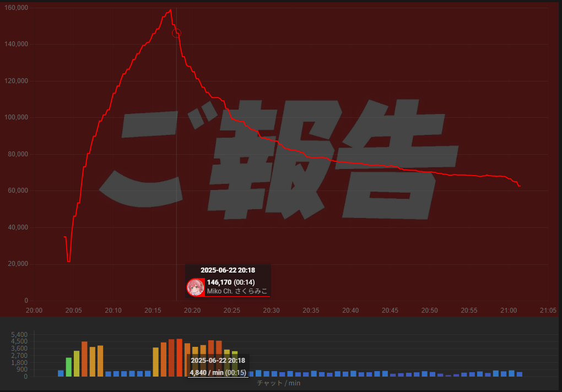Click the 20:55 time axis label
This screenshot has width=562, height=392.
469,311
